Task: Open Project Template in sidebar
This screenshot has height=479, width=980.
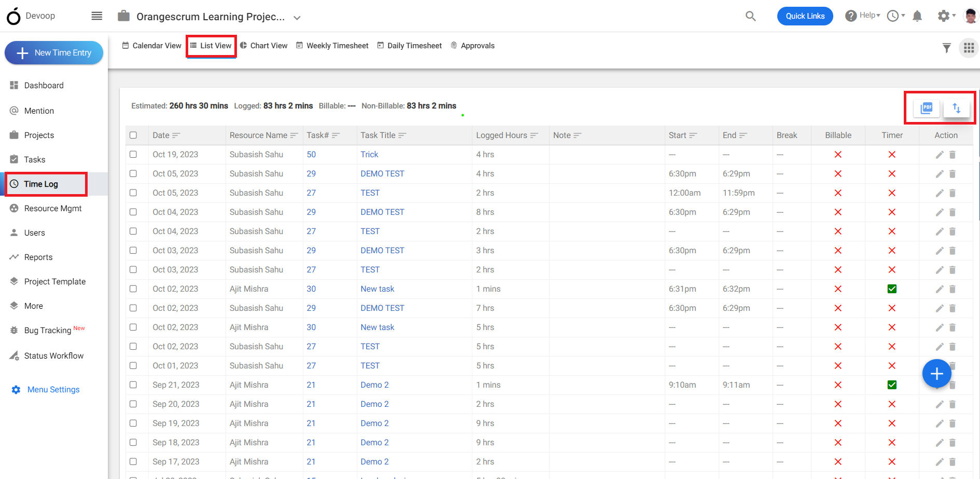Action: [48, 282]
